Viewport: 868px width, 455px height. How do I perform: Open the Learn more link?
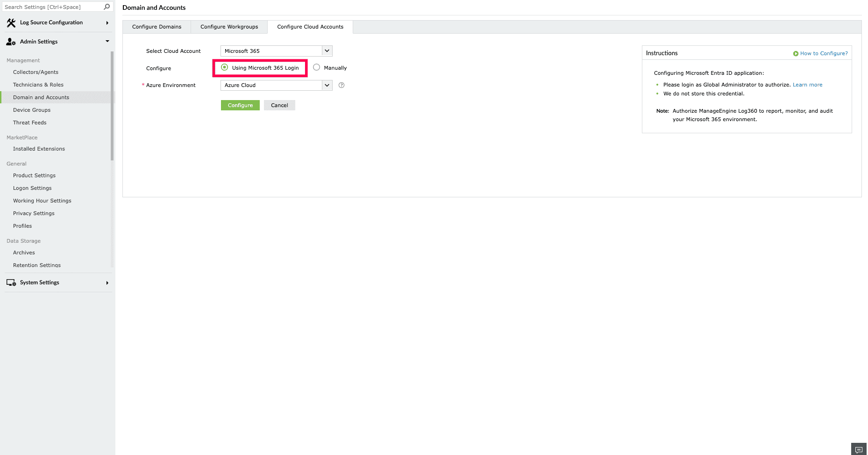point(807,85)
